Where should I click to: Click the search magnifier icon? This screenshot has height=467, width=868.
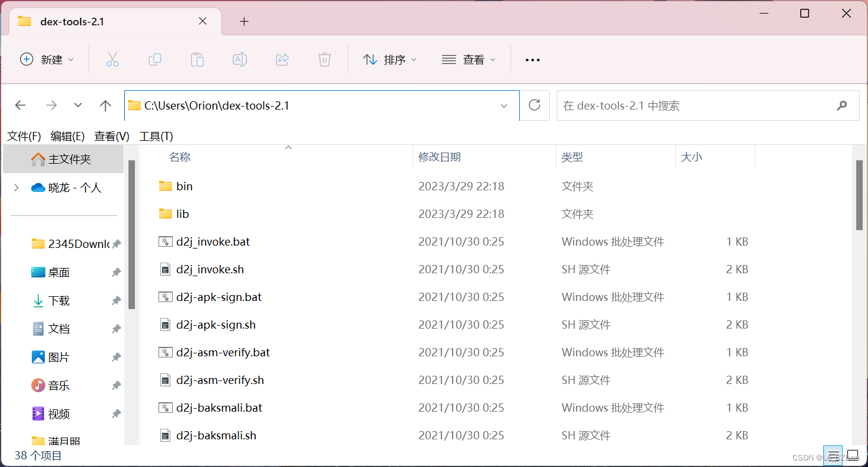[x=841, y=105]
